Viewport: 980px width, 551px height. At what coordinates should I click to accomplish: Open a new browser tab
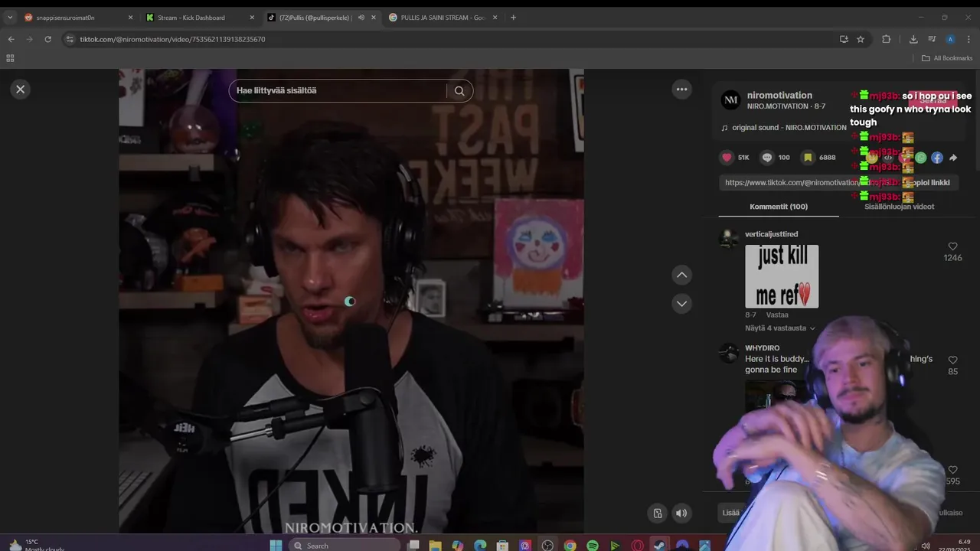click(x=513, y=18)
